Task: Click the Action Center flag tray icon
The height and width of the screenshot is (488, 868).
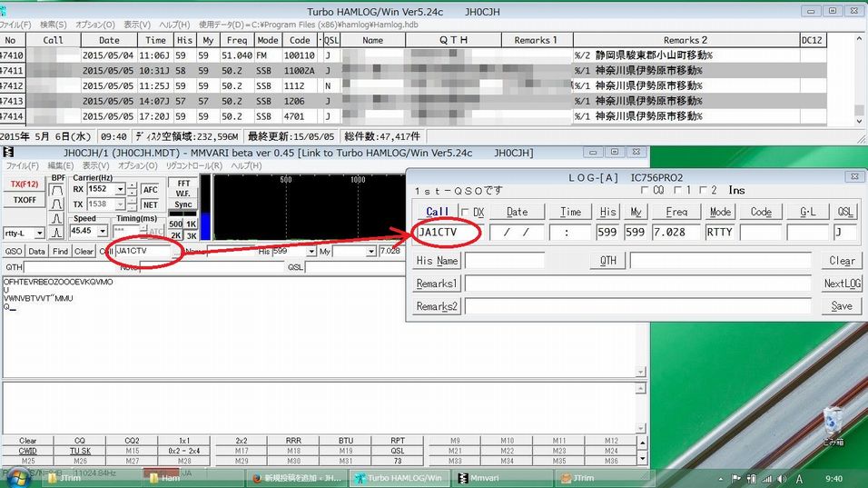Action: pyautogui.click(x=735, y=479)
